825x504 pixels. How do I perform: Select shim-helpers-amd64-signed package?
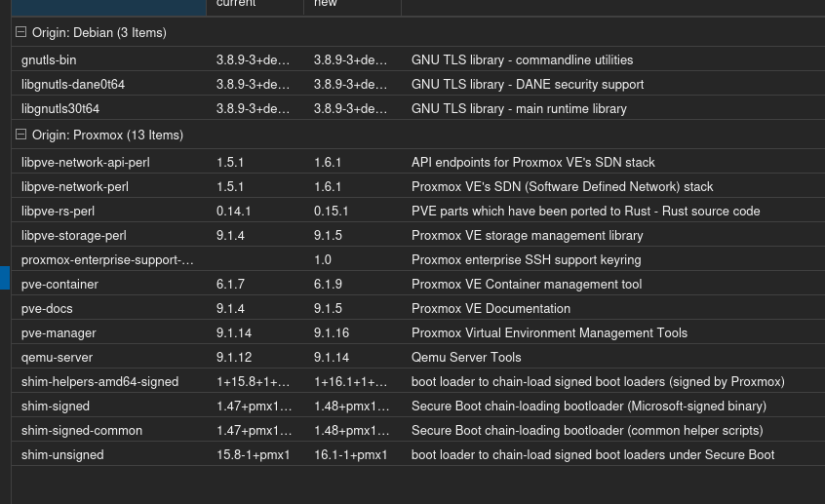418,381
